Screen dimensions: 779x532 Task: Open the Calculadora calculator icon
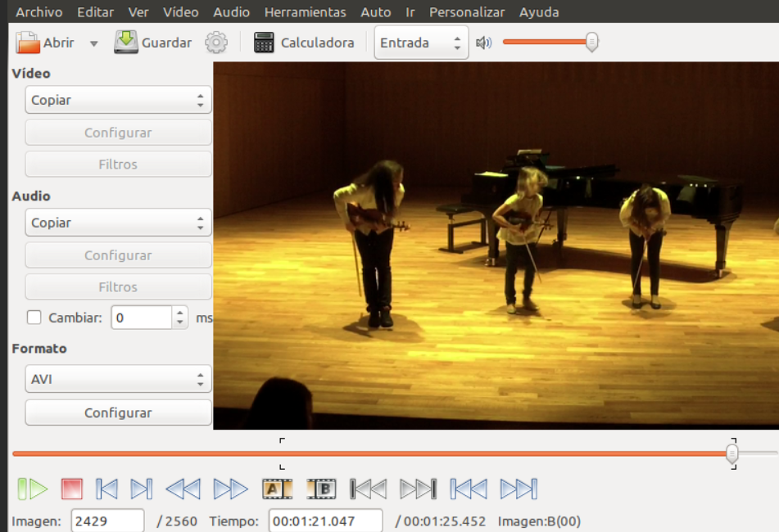point(264,43)
